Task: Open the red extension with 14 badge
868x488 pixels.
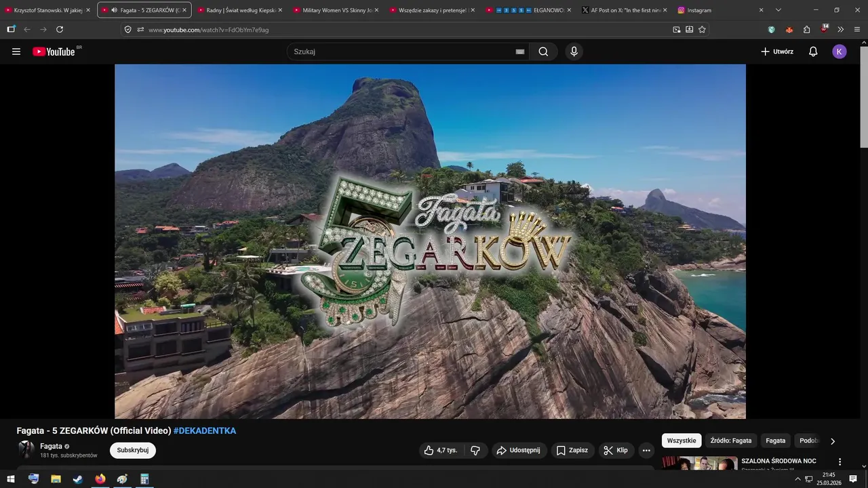Action: pyautogui.click(x=824, y=28)
